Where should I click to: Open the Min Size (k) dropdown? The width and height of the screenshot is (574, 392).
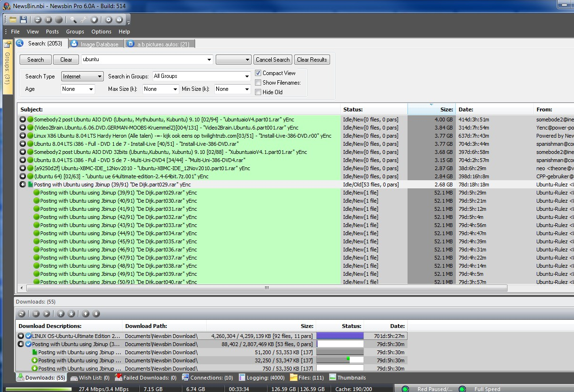(232, 89)
